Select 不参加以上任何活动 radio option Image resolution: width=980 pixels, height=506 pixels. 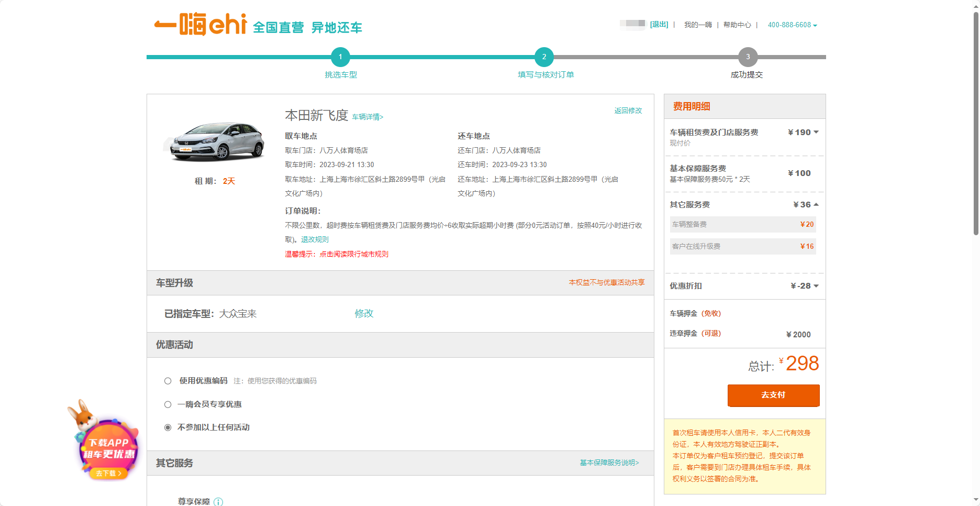[x=168, y=427]
